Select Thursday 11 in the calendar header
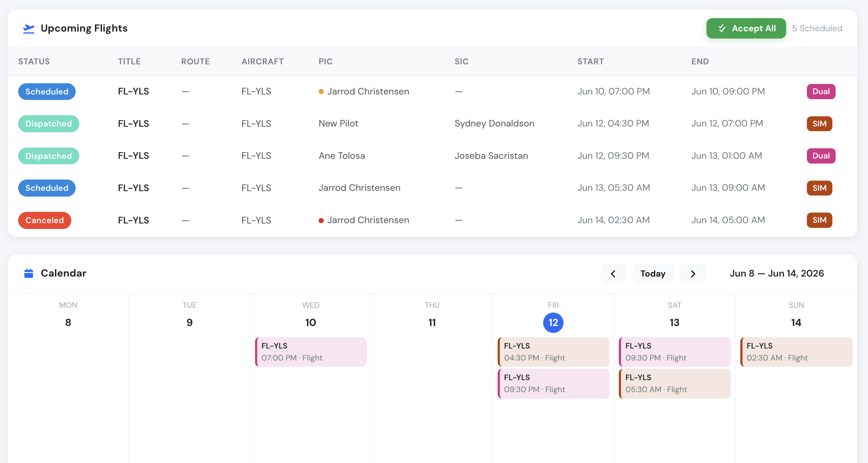Viewport: 868px width, 463px height. pyautogui.click(x=432, y=323)
